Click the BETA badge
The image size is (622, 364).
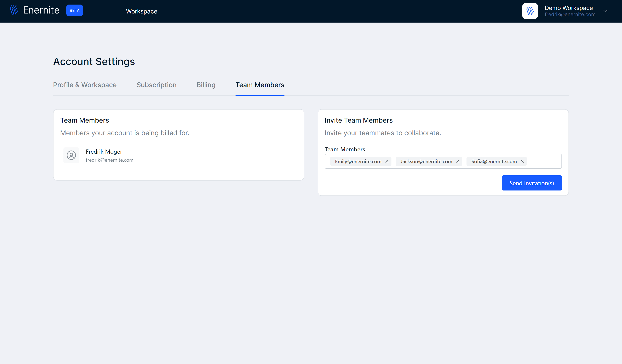point(75,10)
